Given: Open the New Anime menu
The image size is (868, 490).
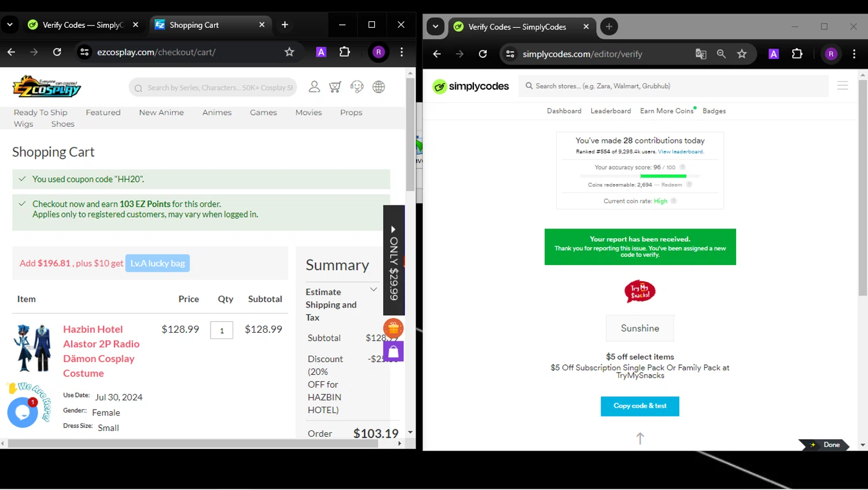Looking at the screenshot, I should 161,112.
